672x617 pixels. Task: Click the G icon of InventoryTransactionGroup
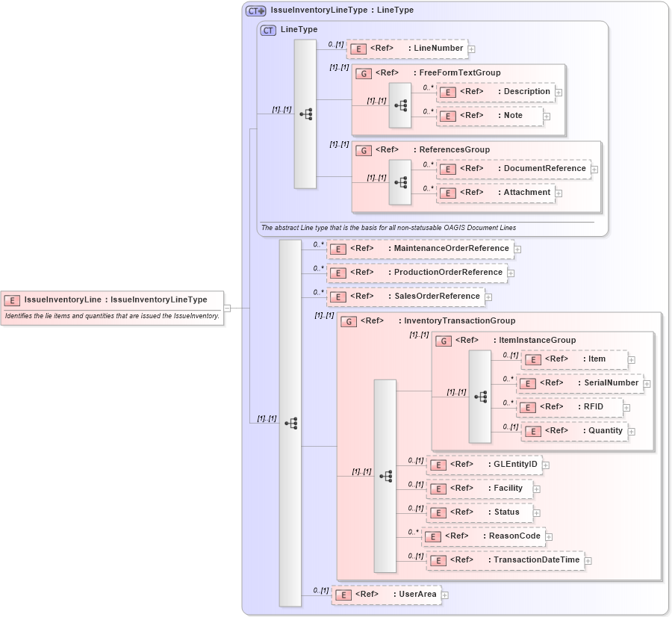click(x=349, y=320)
